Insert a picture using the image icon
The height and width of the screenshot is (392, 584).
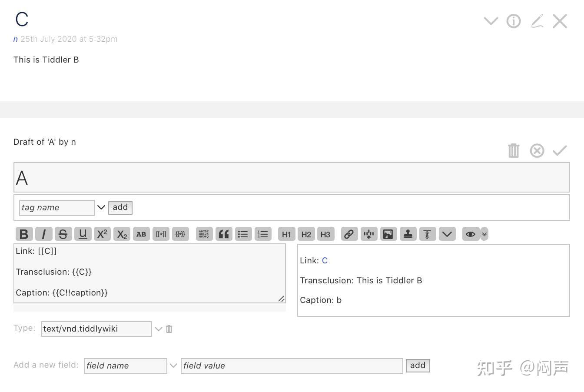pyautogui.click(x=388, y=234)
